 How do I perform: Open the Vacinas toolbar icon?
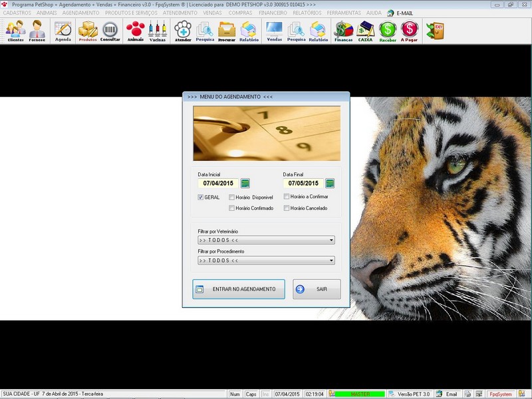tap(158, 31)
